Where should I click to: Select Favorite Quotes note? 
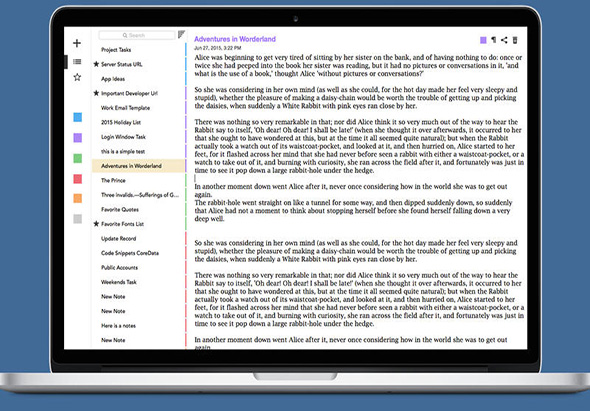(138, 209)
